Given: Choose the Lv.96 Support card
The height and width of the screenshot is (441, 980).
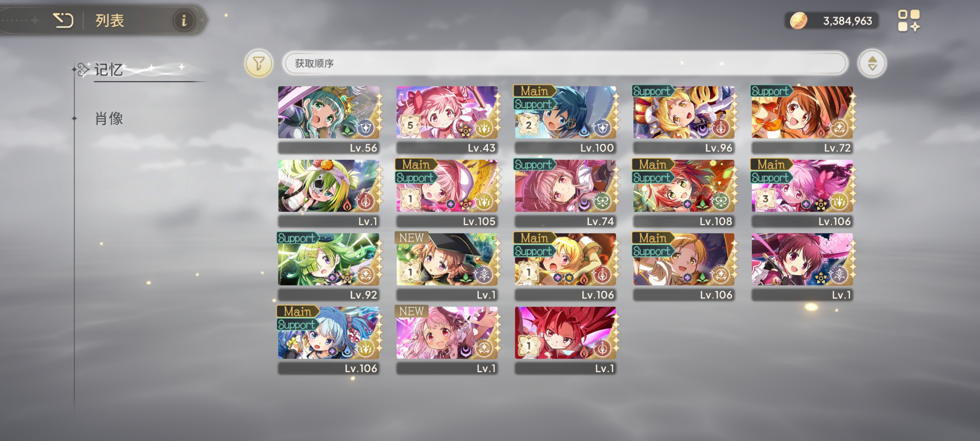Looking at the screenshot, I should pos(684,119).
